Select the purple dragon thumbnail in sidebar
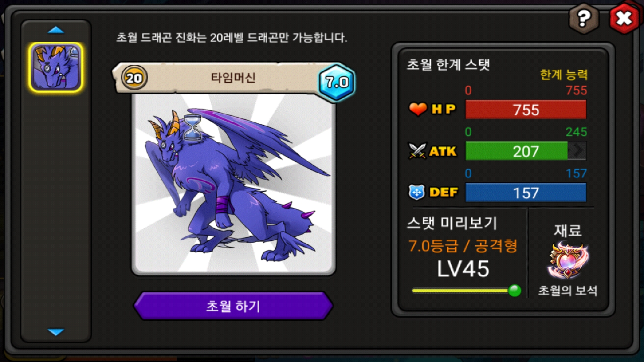The height and width of the screenshot is (362, 644). pyautogui.click(x=56, y=67)
